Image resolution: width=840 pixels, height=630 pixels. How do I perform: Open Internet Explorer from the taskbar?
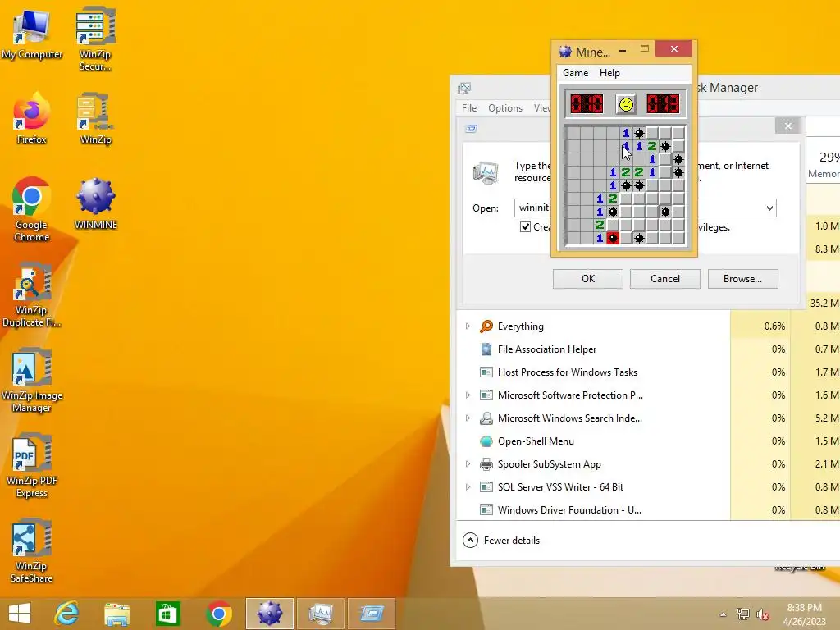pos(66,614)
